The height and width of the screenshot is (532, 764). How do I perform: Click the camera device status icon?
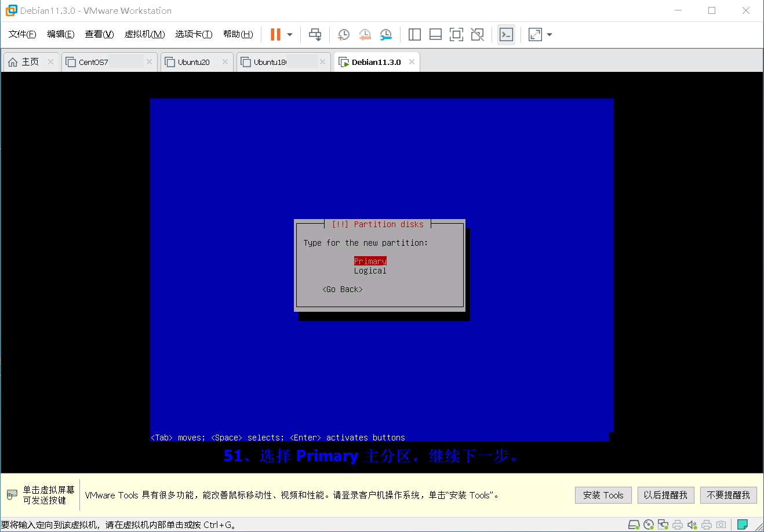point(721,525)
